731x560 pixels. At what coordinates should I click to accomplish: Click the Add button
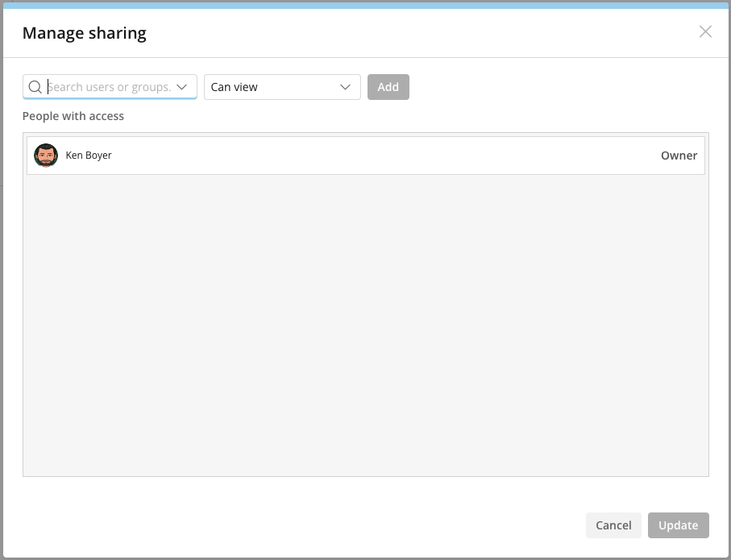[388, 87]
